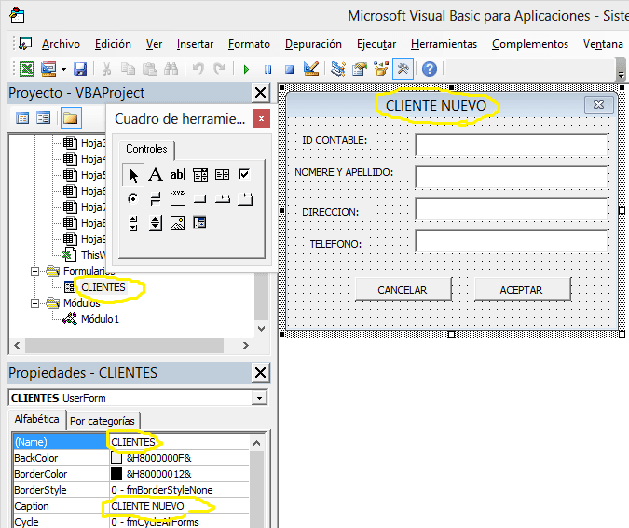Click the ACEPTAR button on form
The width and height of the screenshot is (629, 528).
pos(521,290)
